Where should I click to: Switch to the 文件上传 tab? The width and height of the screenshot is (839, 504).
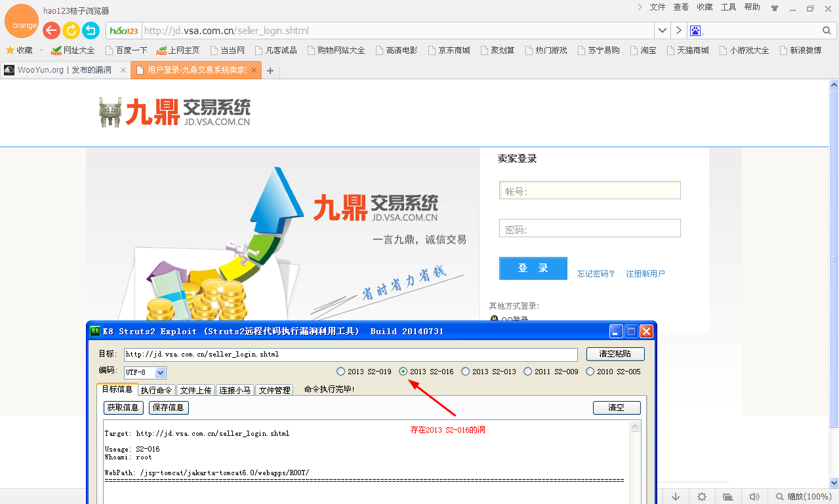pos(195,390)
